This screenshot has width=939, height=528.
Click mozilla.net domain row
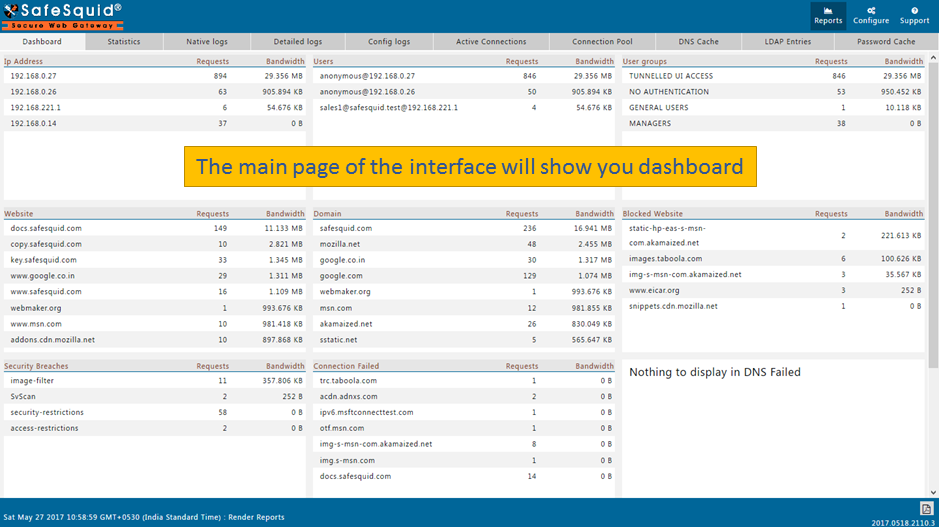click(464, 244)
